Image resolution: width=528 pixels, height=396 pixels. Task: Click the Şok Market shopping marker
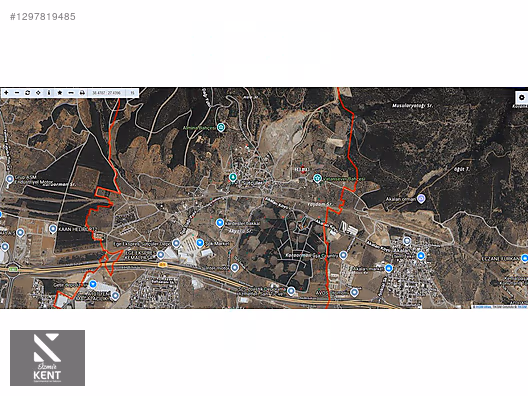click(x=200, y=242)
